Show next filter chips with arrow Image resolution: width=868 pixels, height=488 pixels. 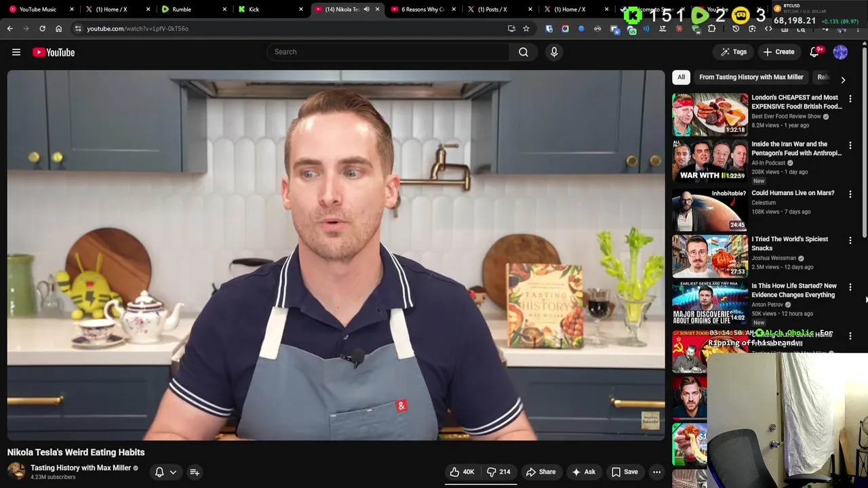point(843,79)
